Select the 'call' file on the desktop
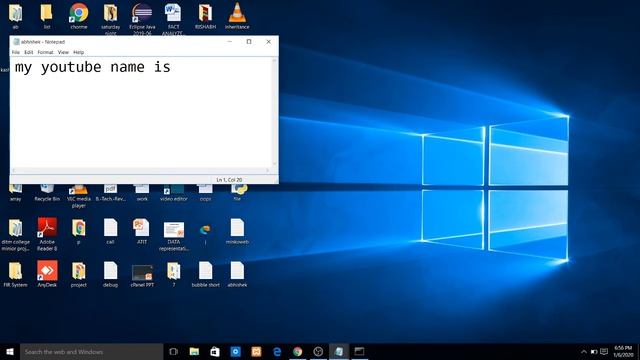This screenshot has width=640, height=360. point(111,231)
